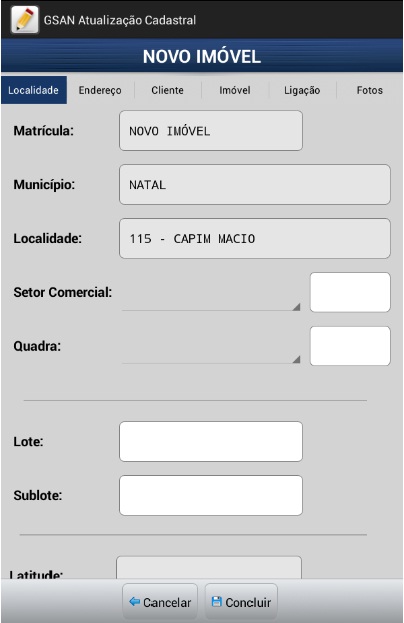The image size is (404, 623).
Task: Expand the Quadra dropdown list
Action: [x=211, y=346]
